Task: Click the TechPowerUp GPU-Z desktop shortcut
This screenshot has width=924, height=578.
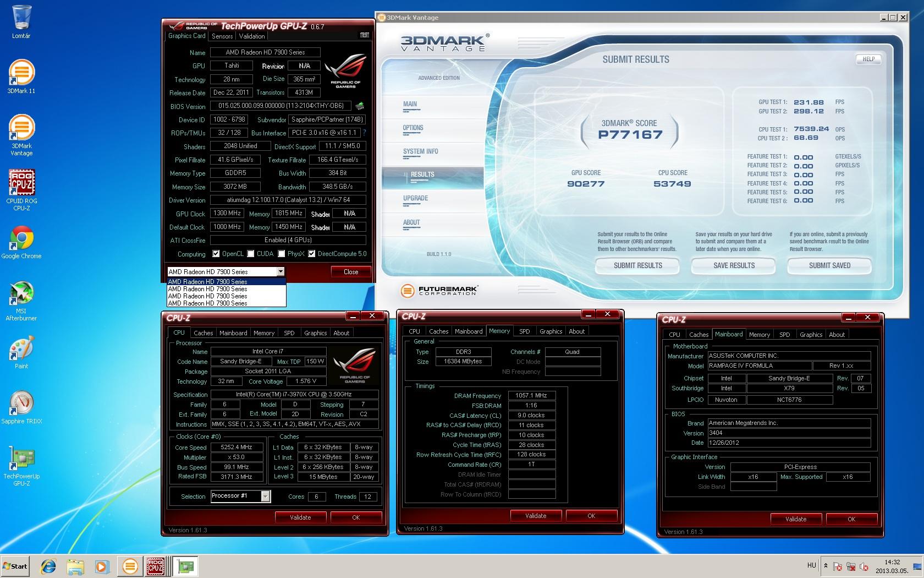Action: (21, 466)
